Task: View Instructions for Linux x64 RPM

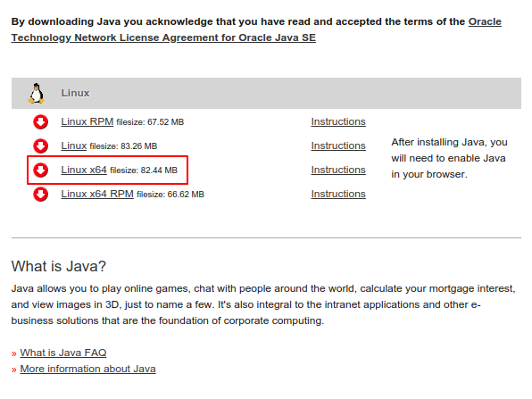Action: coord(338,194)
